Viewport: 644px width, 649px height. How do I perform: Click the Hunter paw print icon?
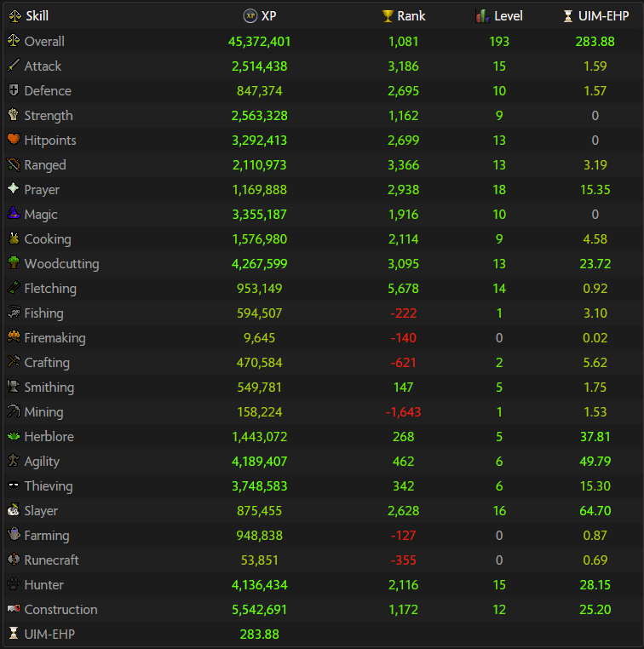tap(14, 584)
